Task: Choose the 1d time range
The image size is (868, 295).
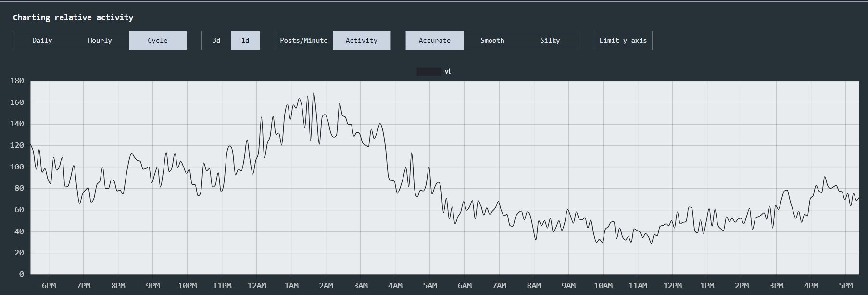Action: click(245, 40)
